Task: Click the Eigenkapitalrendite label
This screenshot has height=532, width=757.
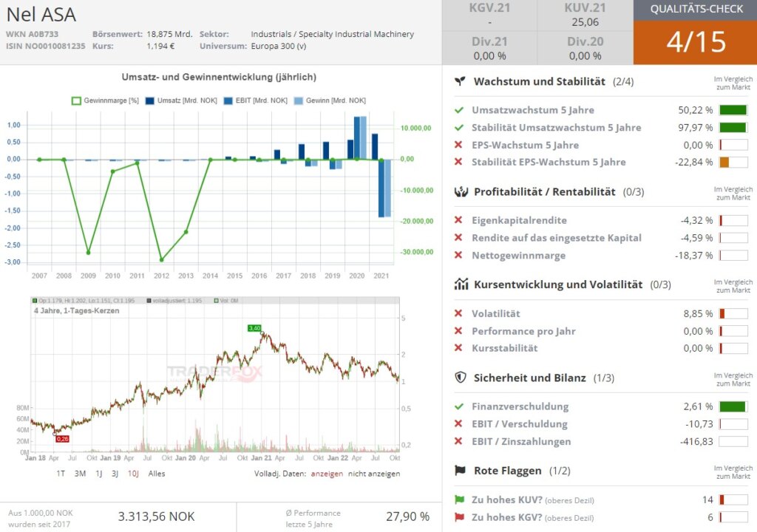Action: [x=519, y=220]
